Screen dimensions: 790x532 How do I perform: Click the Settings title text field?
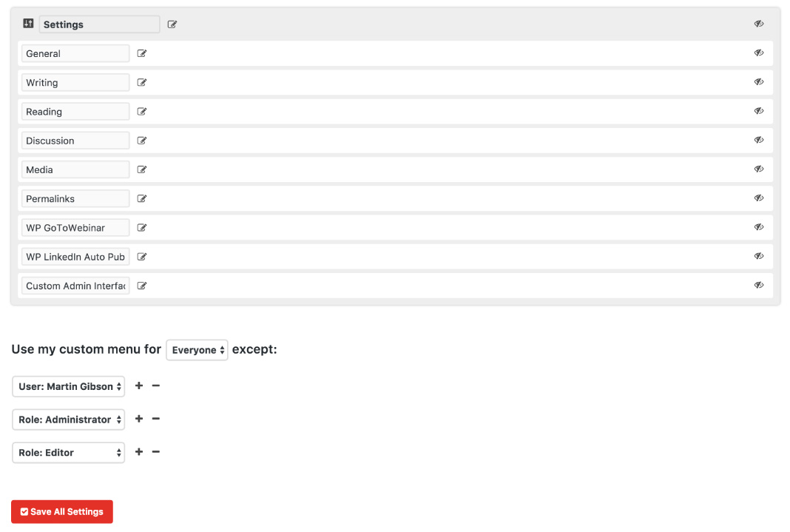coord(99,24)
